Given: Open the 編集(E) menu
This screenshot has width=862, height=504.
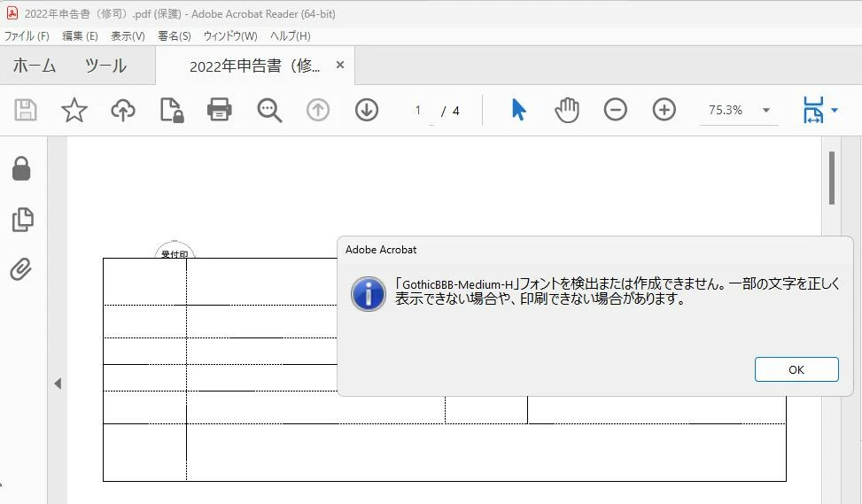Looking at the screenshot, I should pyautogui.click(x=80, y=36).
